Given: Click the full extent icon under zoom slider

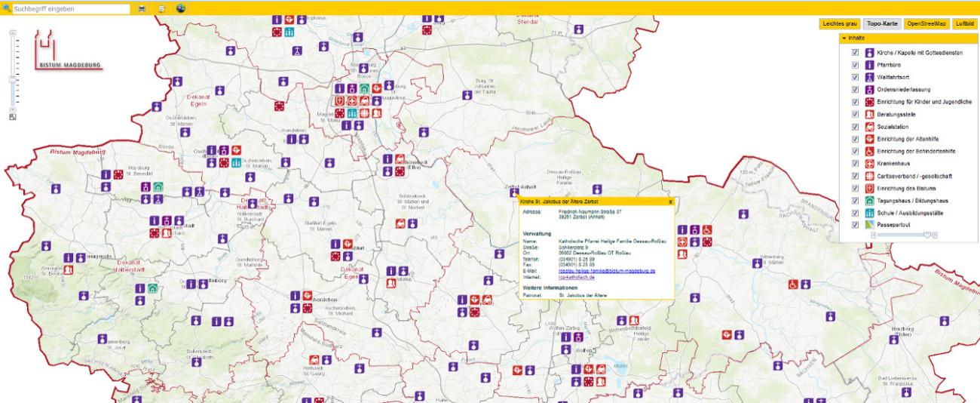Looking at the screenshot, I should 12,116.
